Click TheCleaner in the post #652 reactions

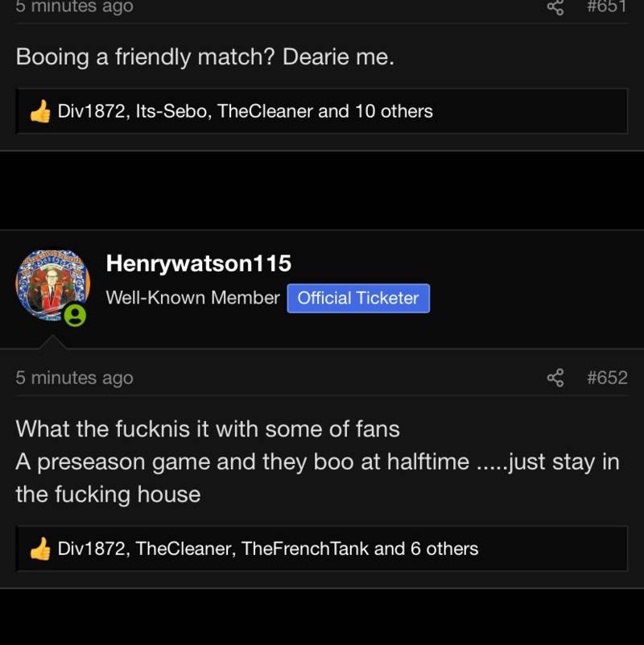tap(184, 548)
